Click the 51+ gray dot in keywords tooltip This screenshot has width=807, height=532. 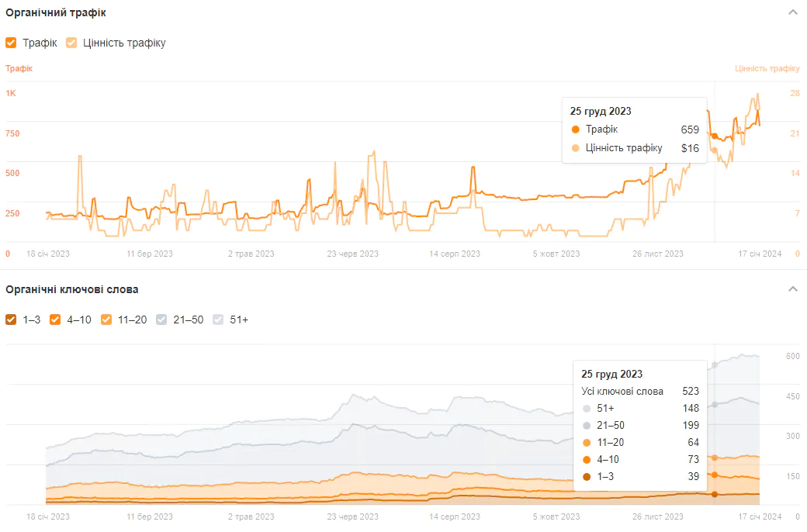pyautogui.click(x=587, y=409)
